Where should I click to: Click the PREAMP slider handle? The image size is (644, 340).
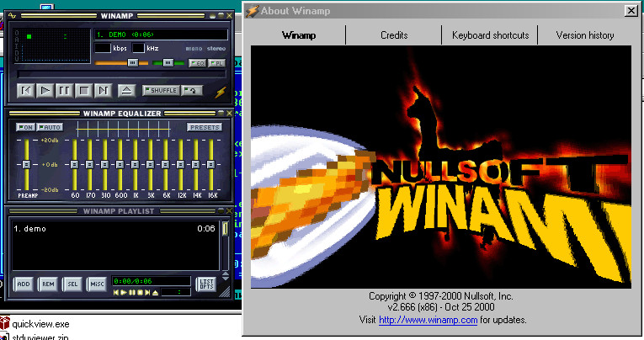(26, 164)
